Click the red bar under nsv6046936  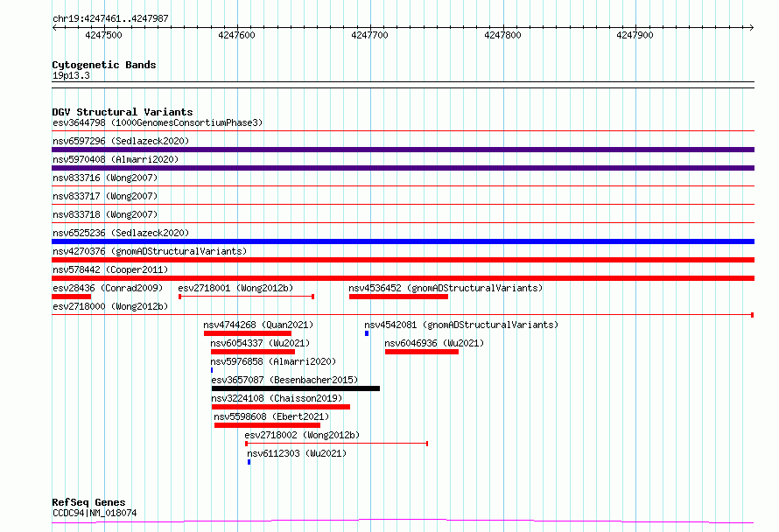(x=422, y=352)
